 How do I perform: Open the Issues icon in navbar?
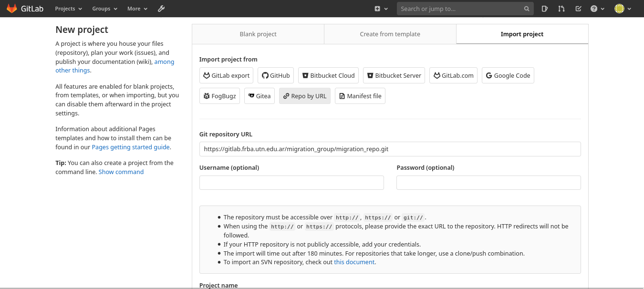point(545,9)
